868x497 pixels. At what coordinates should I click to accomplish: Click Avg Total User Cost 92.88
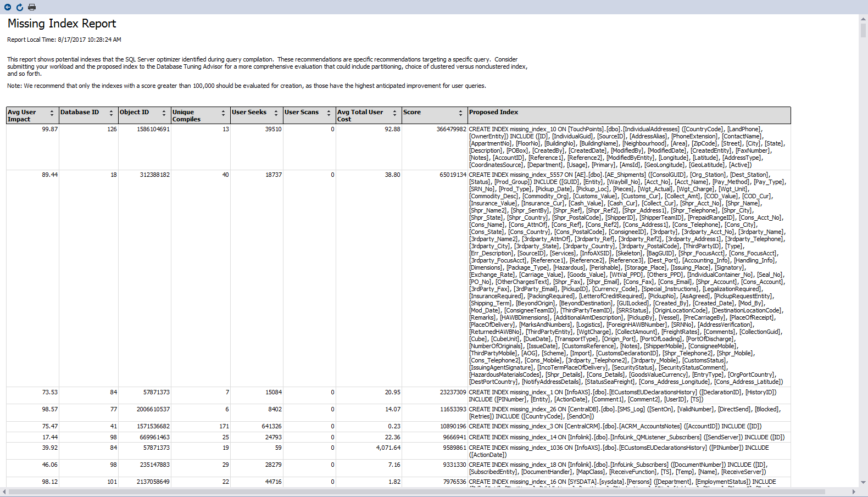tap(393, 129)
